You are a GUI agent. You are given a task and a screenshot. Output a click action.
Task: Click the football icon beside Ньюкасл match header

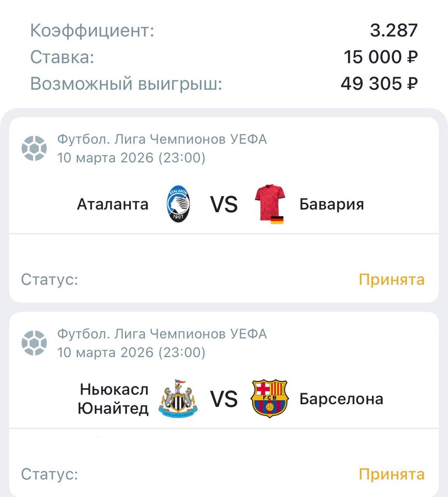(34, 343)
